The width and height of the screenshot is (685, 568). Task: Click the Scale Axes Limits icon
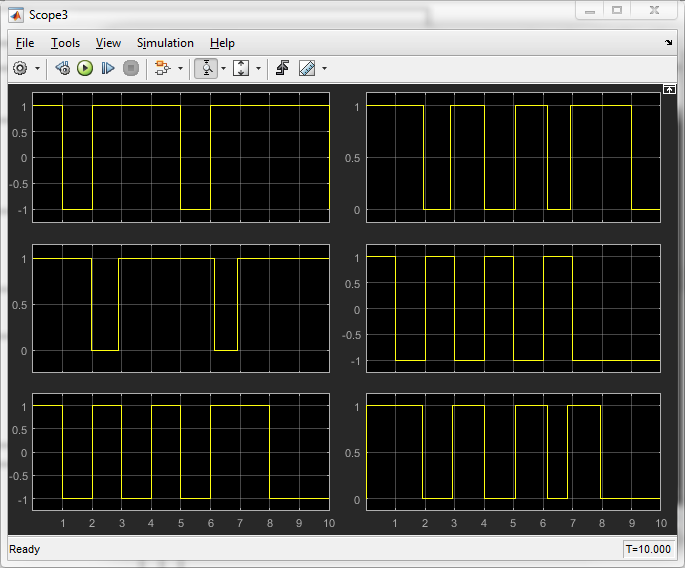[241, 68]
